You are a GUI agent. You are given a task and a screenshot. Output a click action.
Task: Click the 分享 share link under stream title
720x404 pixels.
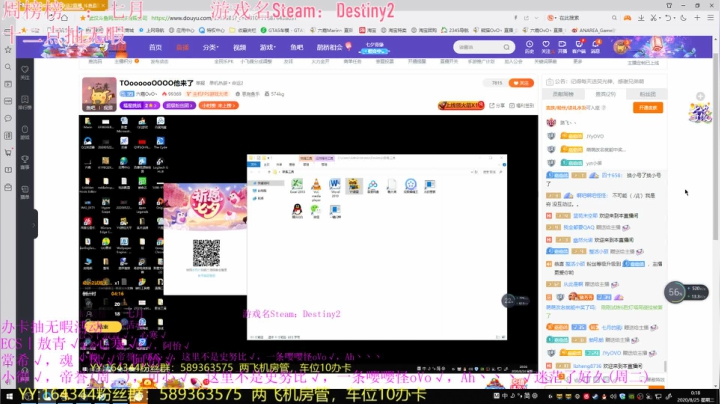click(497, 106)
